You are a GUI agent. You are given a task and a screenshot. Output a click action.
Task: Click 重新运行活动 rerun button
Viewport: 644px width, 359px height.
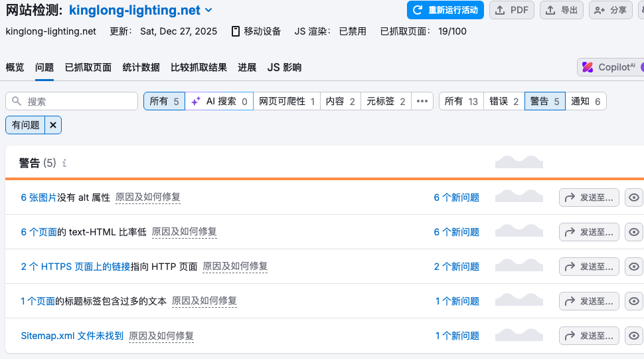445,10
